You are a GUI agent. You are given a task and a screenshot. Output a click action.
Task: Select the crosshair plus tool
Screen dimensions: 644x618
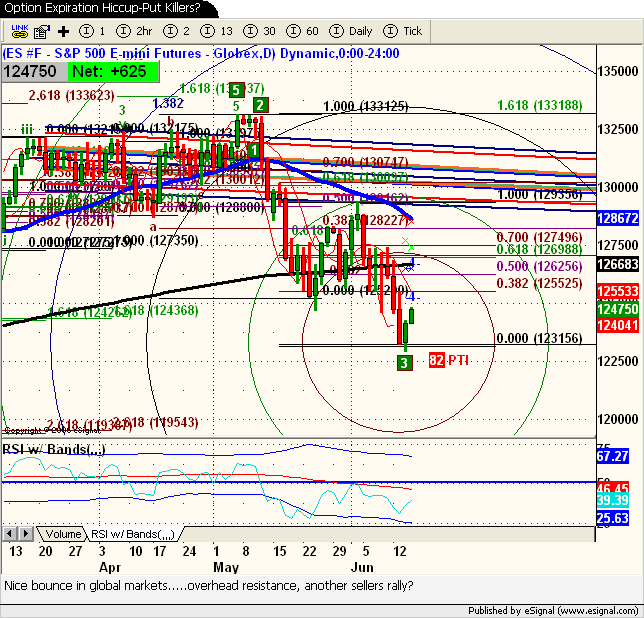pos(63,31)
